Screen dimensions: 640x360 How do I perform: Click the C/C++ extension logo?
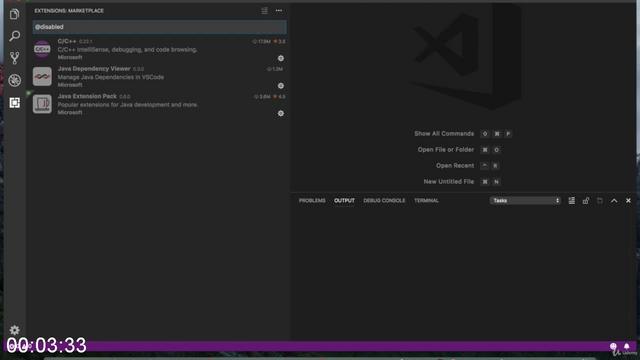pyautogui.click(x=42, y=49)
